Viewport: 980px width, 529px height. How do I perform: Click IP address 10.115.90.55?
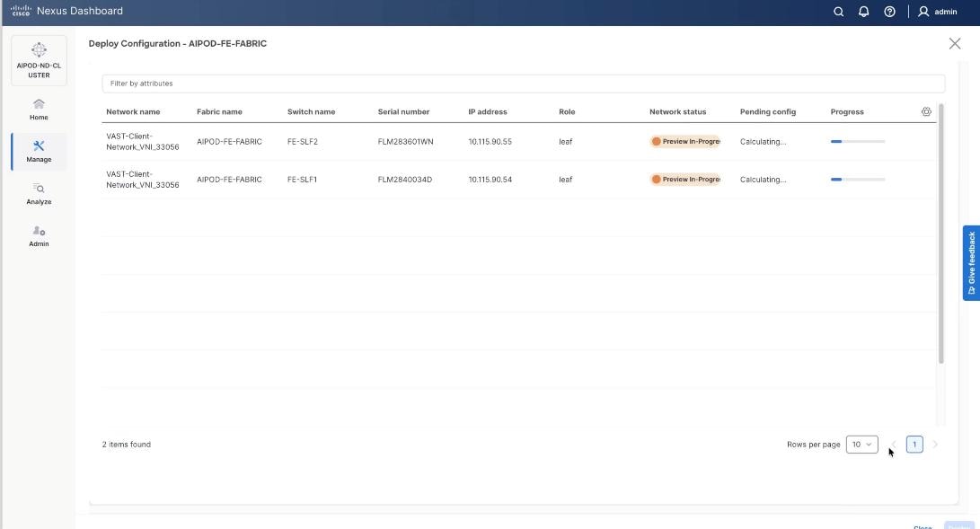click(x=490, y=142)
